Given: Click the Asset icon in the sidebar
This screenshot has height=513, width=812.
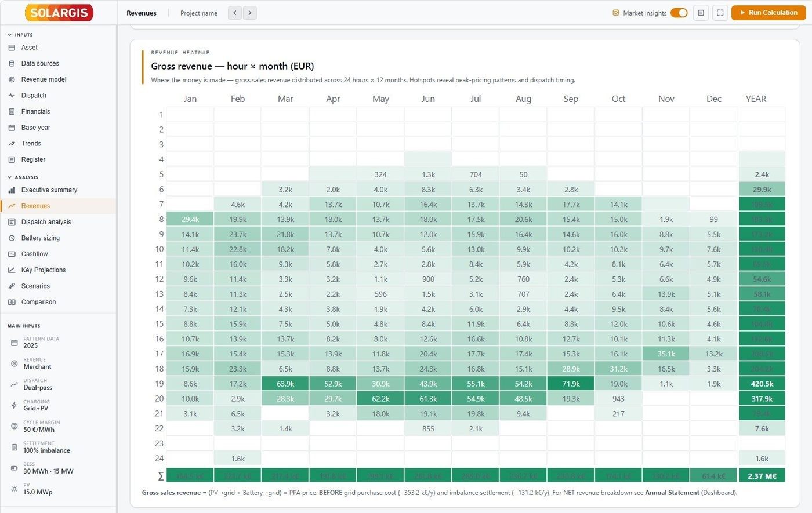Looking at the screenshot, I should click(12, 48).
